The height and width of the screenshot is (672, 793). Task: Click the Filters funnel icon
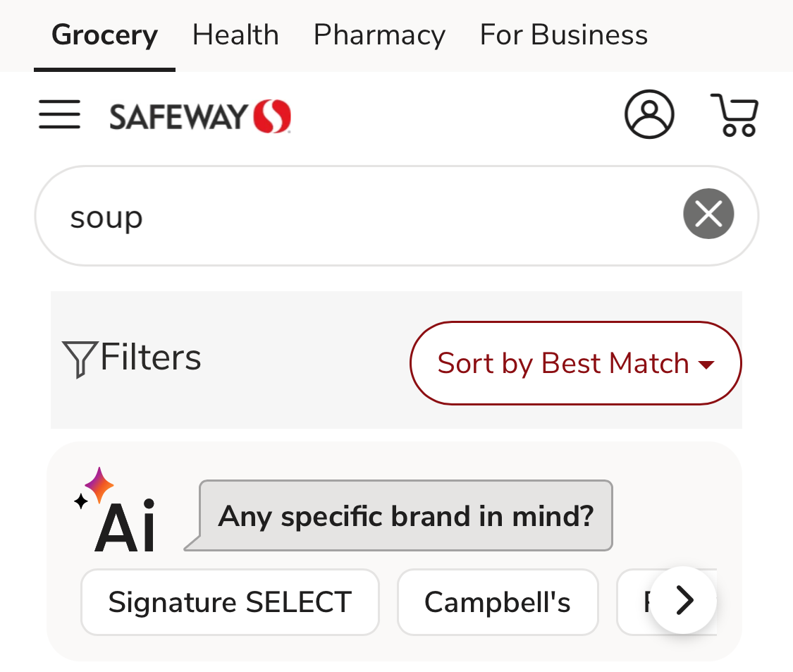click(x=79, y=358)
